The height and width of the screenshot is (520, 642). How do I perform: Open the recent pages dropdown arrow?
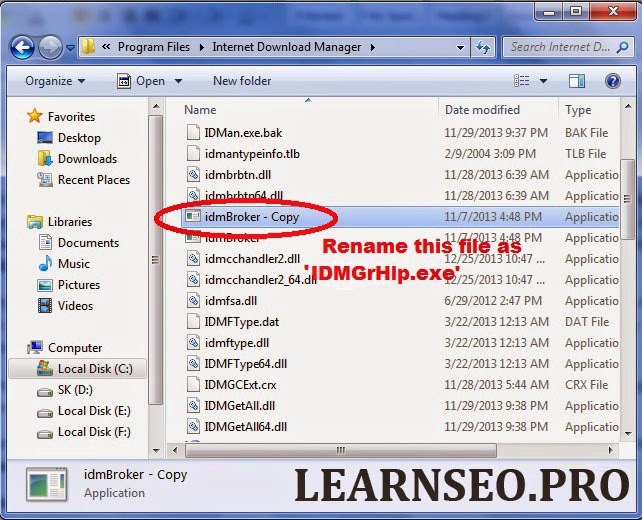click(70, 48)
